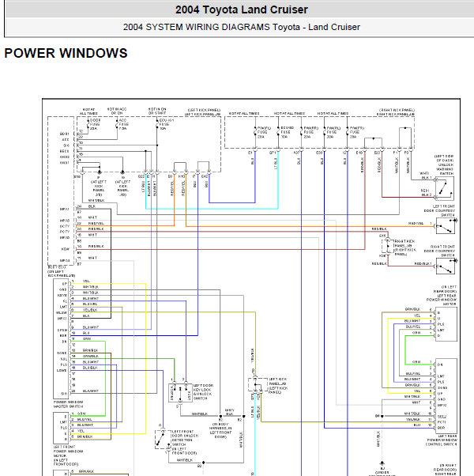Click the "BRN/BLK" label on master switch pin 13
Image resolution: width=474 pixels, height=476 pixels.
[x=90, y=350]
